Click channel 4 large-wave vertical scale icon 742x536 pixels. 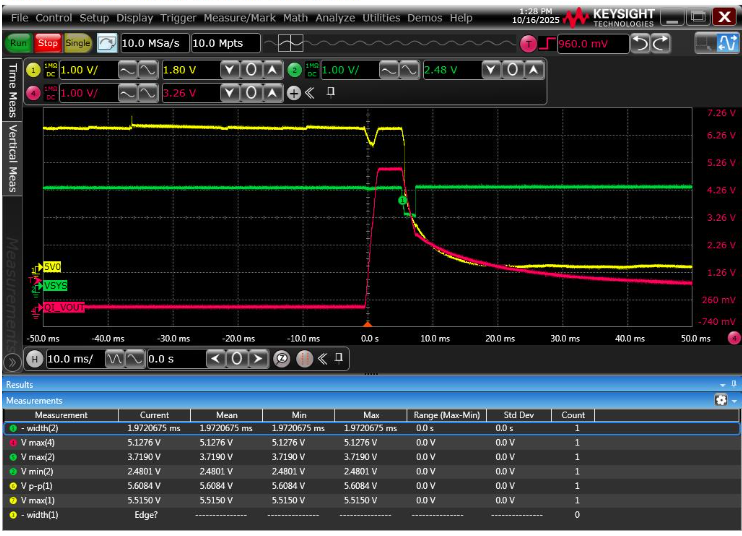[x=148, y=93]
